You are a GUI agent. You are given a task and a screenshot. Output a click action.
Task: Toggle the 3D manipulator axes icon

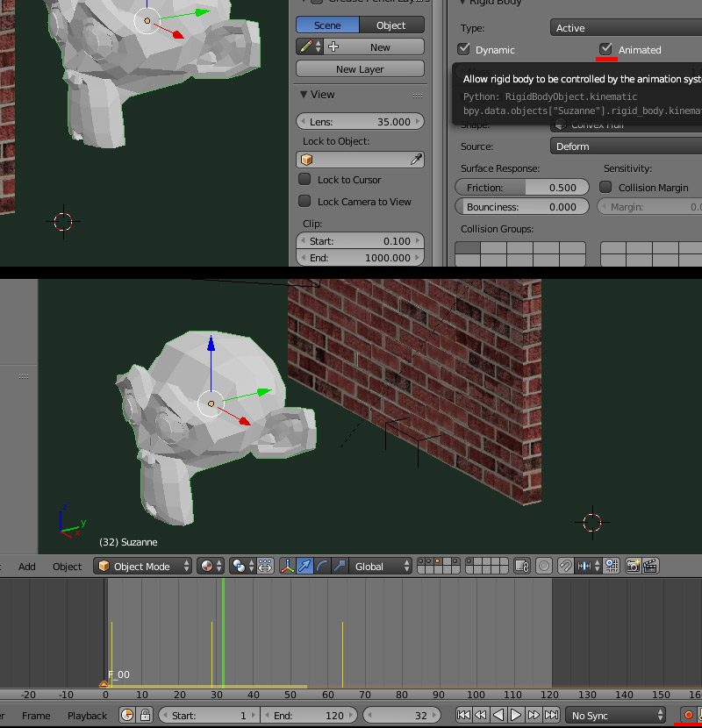click(x=287, y=566)
